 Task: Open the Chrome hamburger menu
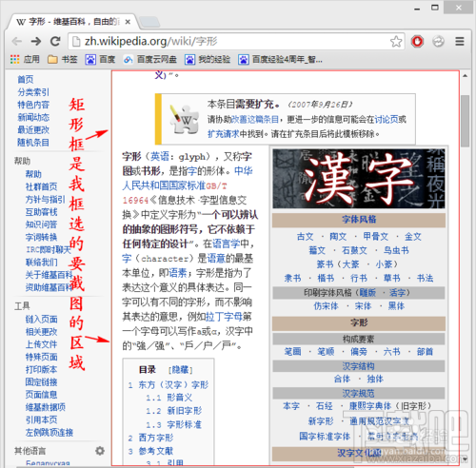coord(460,42)
